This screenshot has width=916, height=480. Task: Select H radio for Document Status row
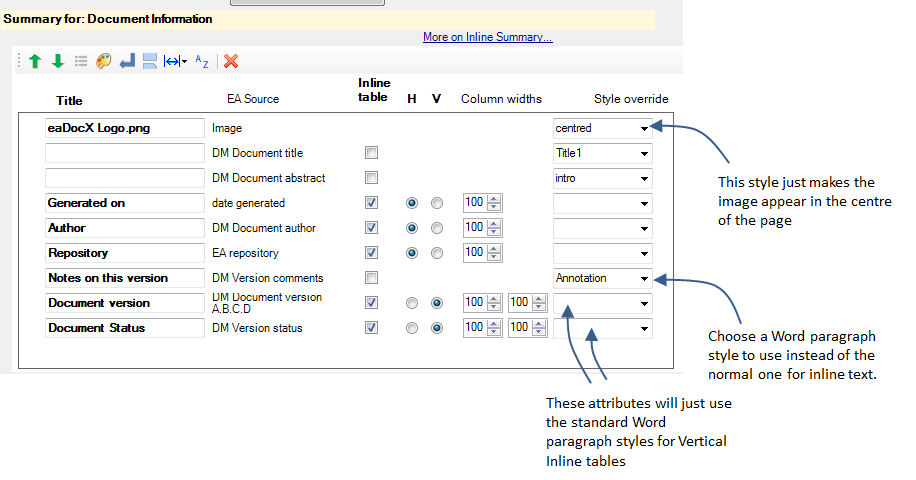point(412,328)
